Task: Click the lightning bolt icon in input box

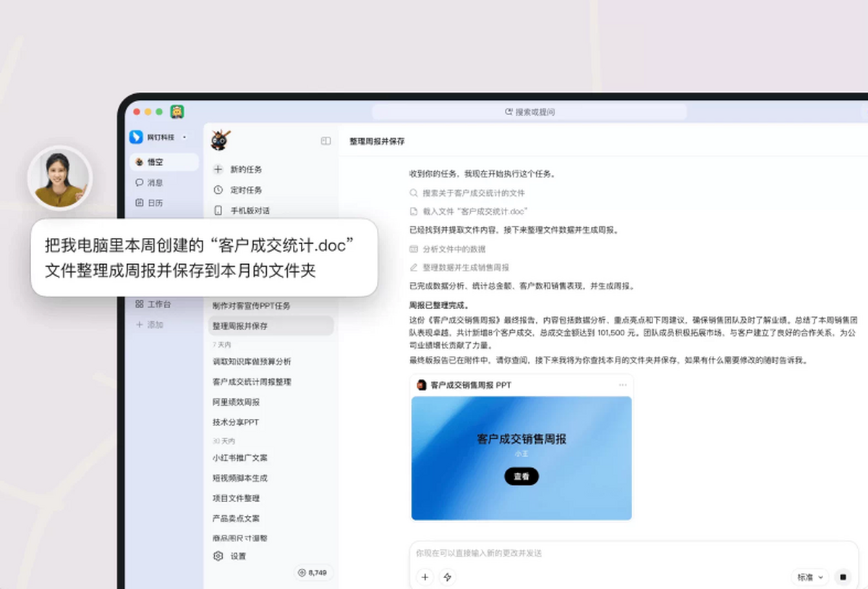Action: pos(447,577)
